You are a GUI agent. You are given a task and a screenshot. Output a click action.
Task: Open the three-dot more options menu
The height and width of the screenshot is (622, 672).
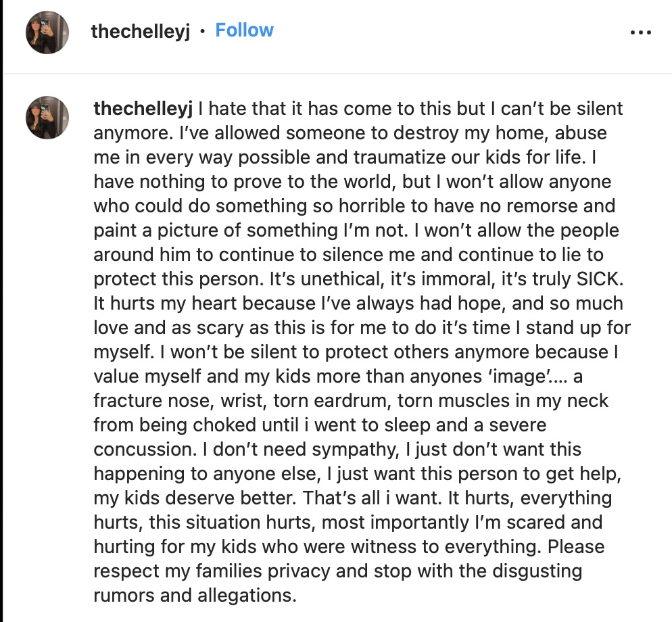641,32
